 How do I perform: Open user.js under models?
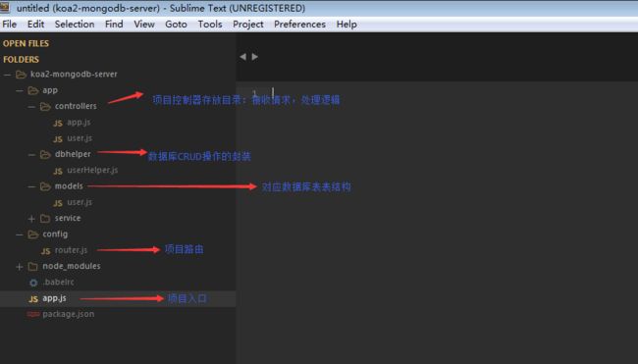click(x=80, y=202)
